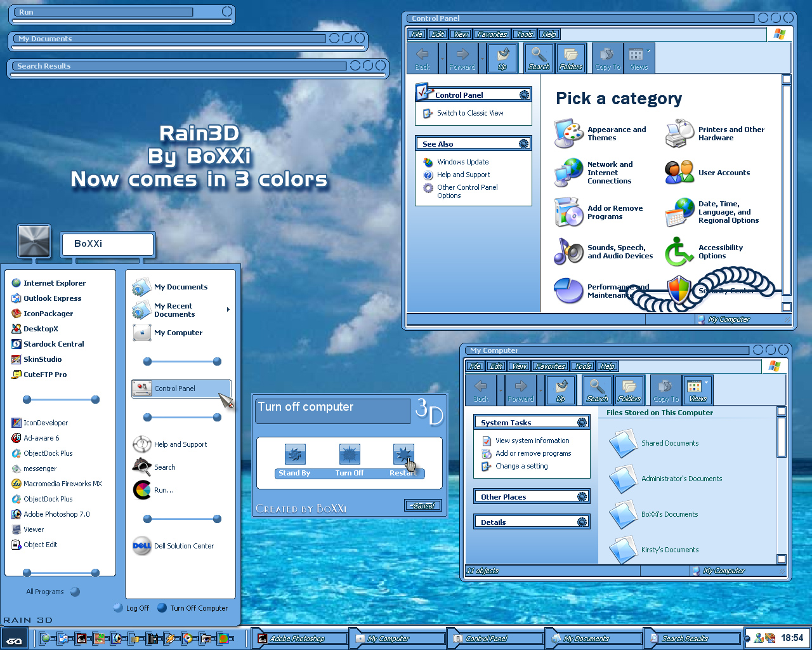Expand My Recent Documents submenu arrow
Image resolution: width=812 pixels, height=650 pixels.
228,310
